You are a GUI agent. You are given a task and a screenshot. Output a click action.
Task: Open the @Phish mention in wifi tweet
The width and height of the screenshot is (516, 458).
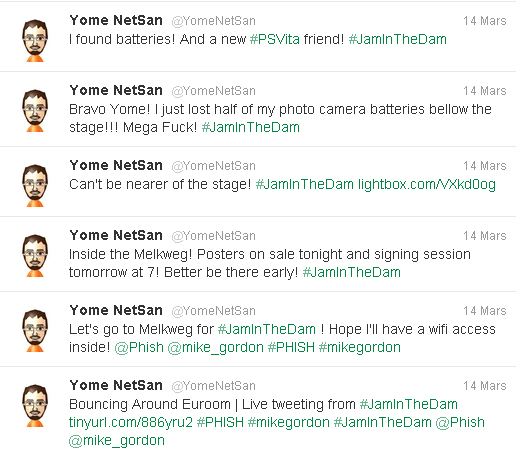pos(139,347)
